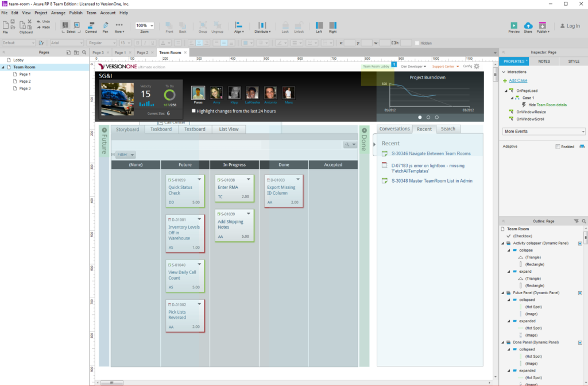Enable the Adaptive Enabled checkbox
This screenshot has height=386, width=588.
click(x=558, y=146)
